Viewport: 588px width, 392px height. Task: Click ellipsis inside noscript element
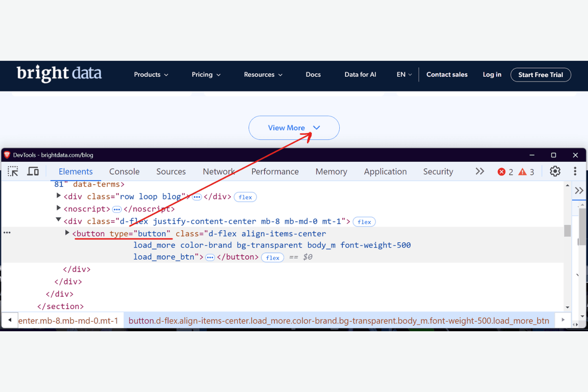(x=116, y=209)
